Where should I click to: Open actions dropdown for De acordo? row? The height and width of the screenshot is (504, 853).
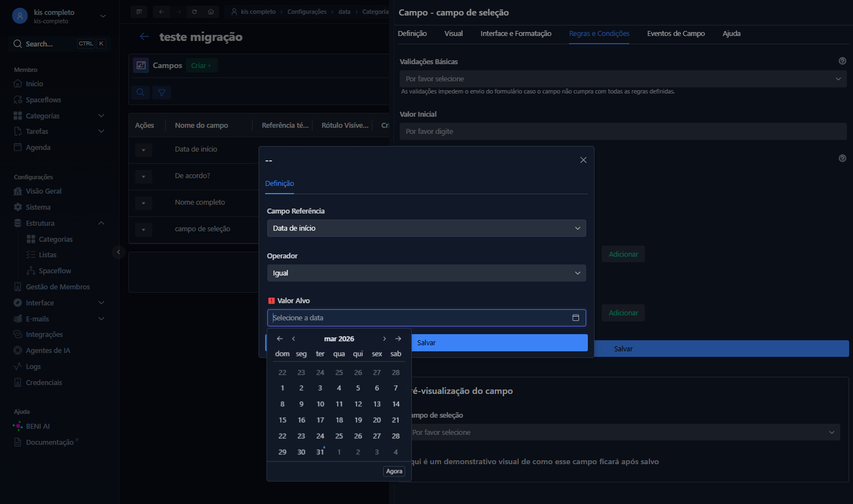pyautogui.click(x=143, y=176)
